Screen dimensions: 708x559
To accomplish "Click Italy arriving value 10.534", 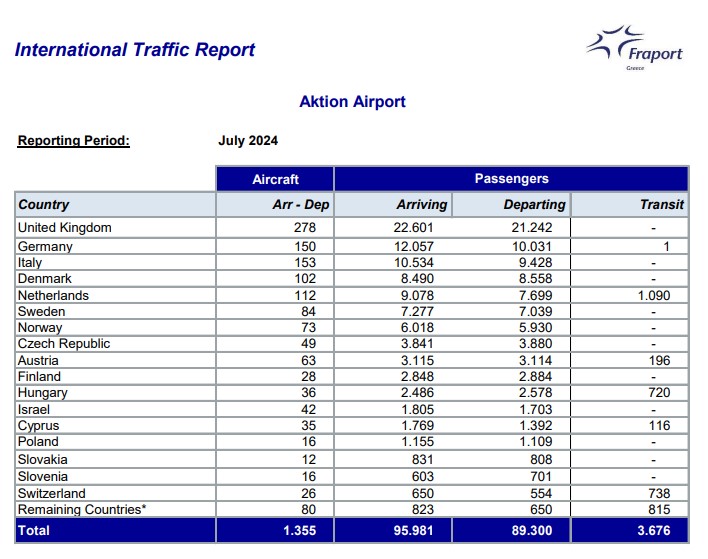I will coord(414,263).
